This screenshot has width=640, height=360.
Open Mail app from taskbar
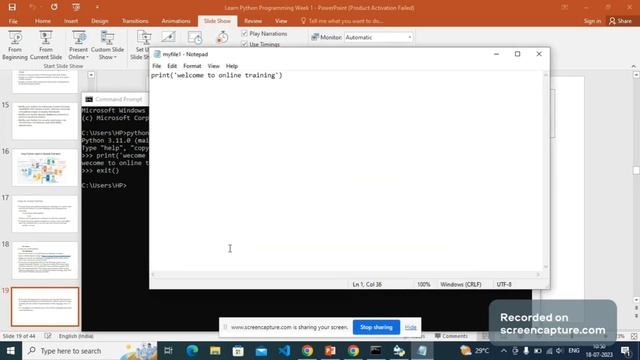[x=261, y=351]
